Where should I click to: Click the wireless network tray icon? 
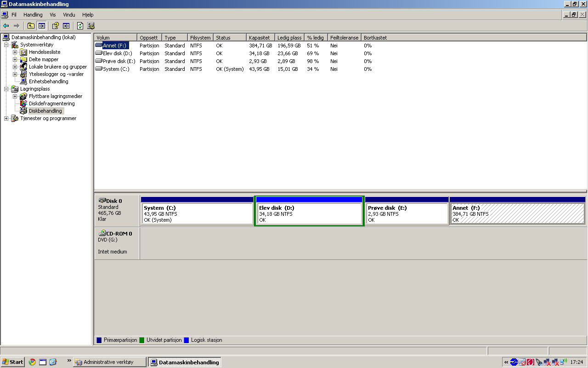coord(563,362)
